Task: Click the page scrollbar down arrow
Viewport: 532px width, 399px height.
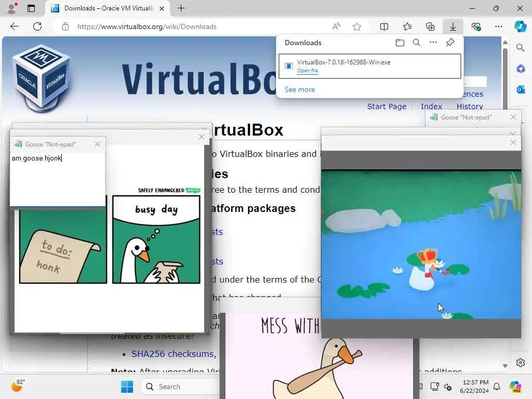Action: tap(505, 366)
